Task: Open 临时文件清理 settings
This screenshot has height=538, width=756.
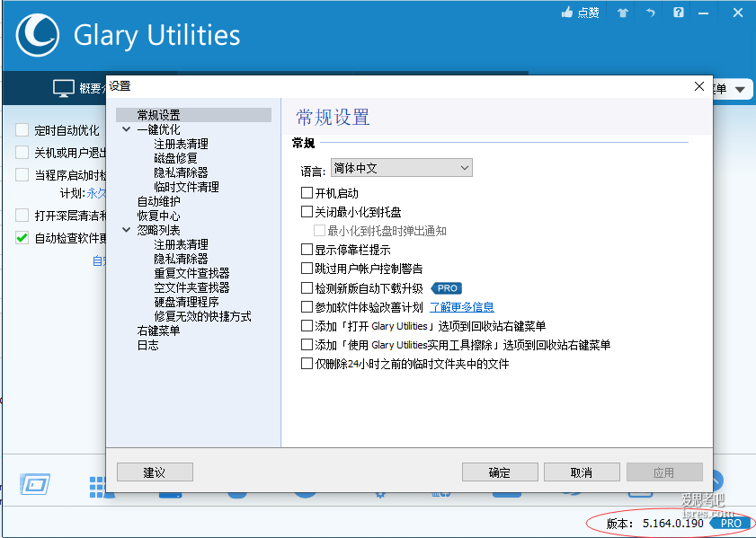Action: pos(187,187)
